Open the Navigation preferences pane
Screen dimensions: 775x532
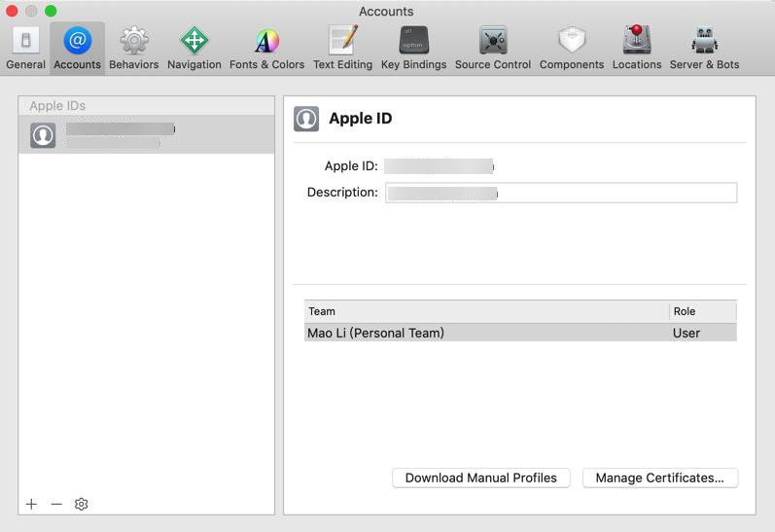(x=194, y=49)
